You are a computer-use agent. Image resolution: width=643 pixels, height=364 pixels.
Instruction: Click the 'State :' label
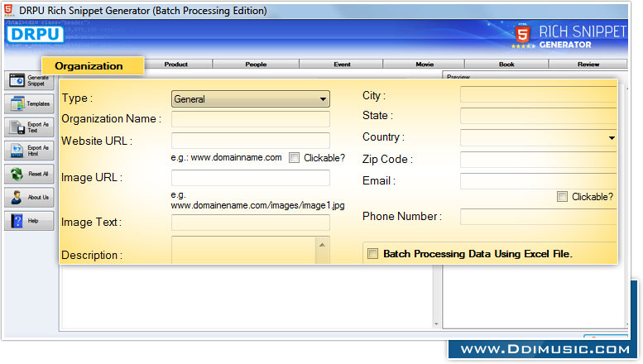[377, 116]
